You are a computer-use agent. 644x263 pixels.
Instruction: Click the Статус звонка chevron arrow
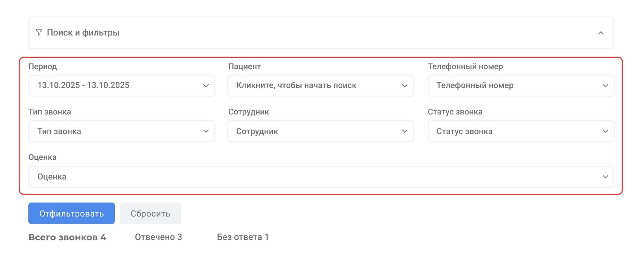coord(605,131)
